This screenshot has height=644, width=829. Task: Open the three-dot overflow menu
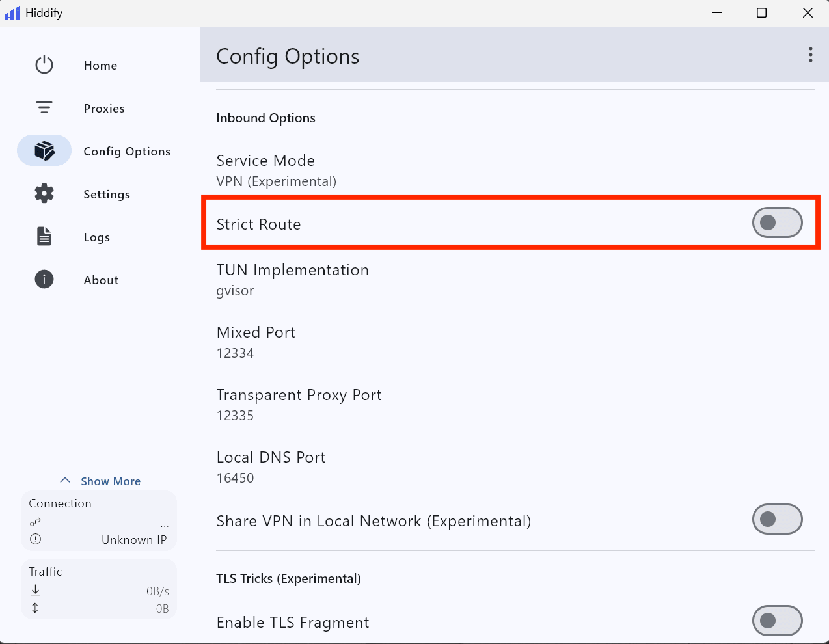point(810,55)
